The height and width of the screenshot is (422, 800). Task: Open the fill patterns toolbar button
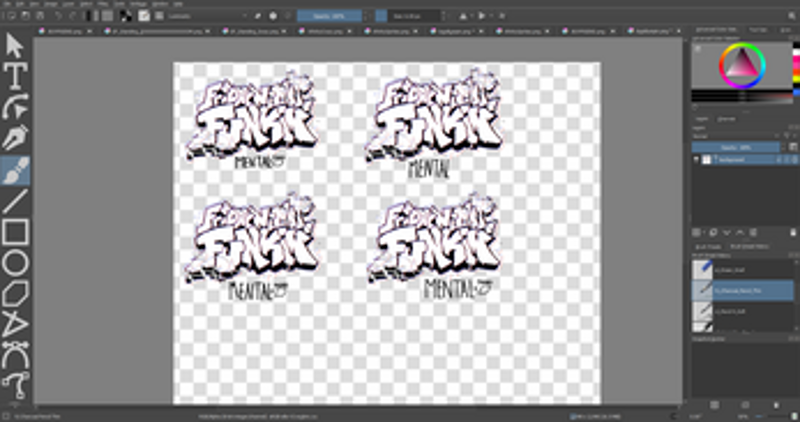coord(107,16)
